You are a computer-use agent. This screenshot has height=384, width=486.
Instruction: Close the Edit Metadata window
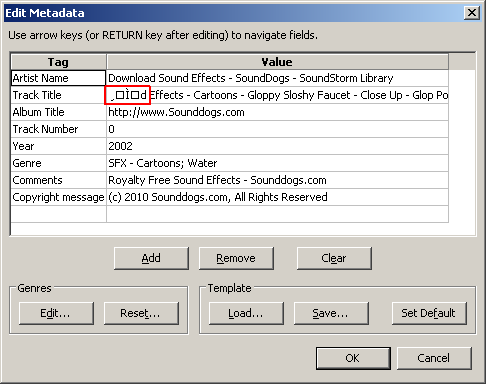(472, 13)
